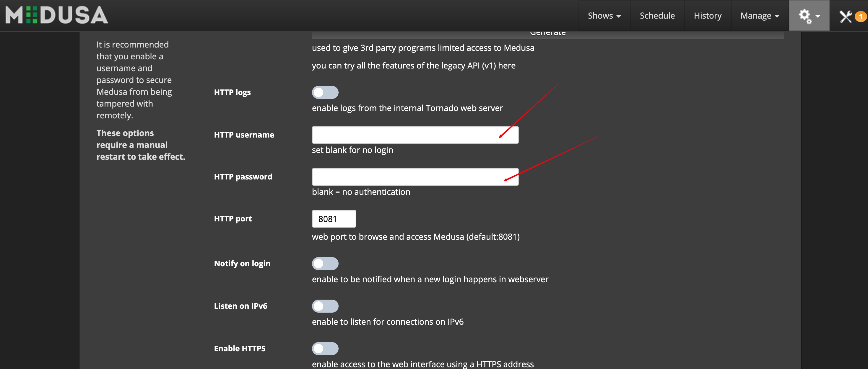This screenshot has width=868, height=369.
Task: Click the 'Enable HTTPS' label
Action: (x=240, y=348)
